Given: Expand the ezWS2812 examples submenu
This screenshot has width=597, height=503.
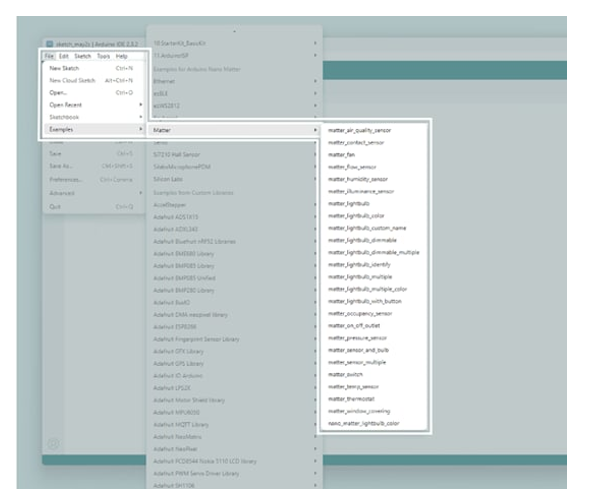Looking at the screenshot, I should pos(234,106).
